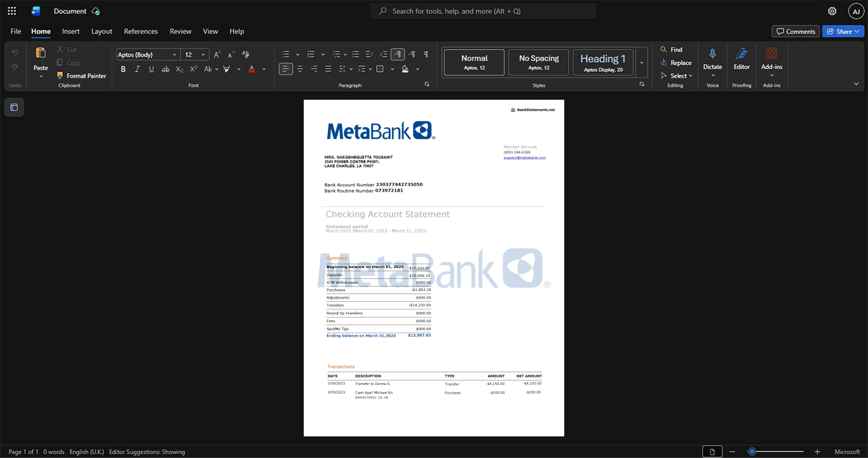This screenshot has width=868, height=458.
Task: Open the font size dropdown
Action: click(203, 55)
